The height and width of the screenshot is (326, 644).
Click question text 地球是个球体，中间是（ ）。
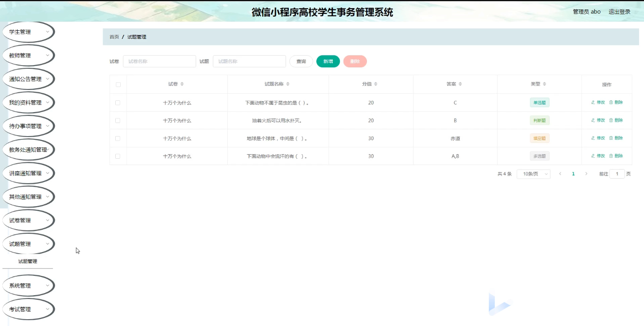click(x=278, y=139)
